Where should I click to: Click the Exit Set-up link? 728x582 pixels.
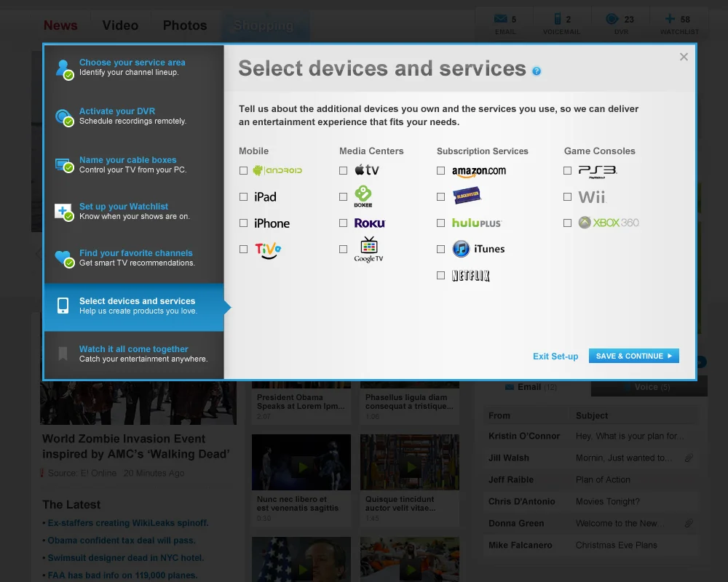[x=555, y=356]
